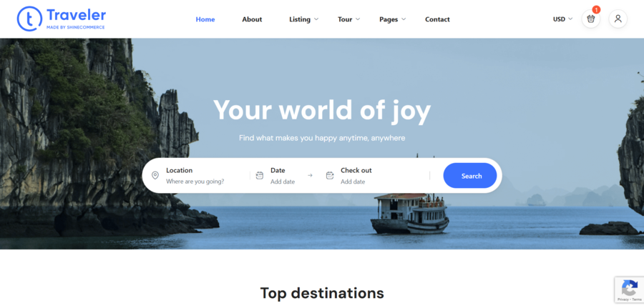Open the About page
Image resolution: width=644 pixels, height=308 pixels.
point(252,19)
